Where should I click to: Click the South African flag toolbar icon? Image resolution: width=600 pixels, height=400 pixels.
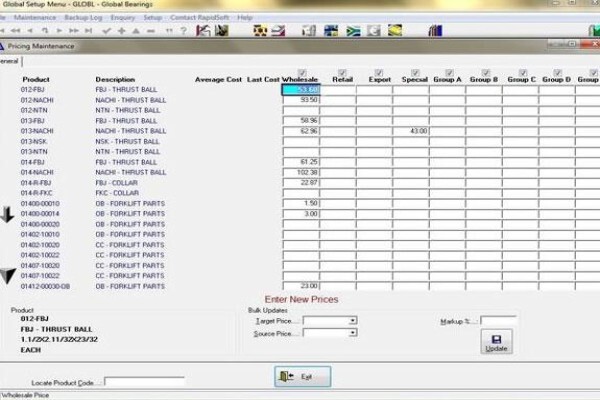point(353,31)
